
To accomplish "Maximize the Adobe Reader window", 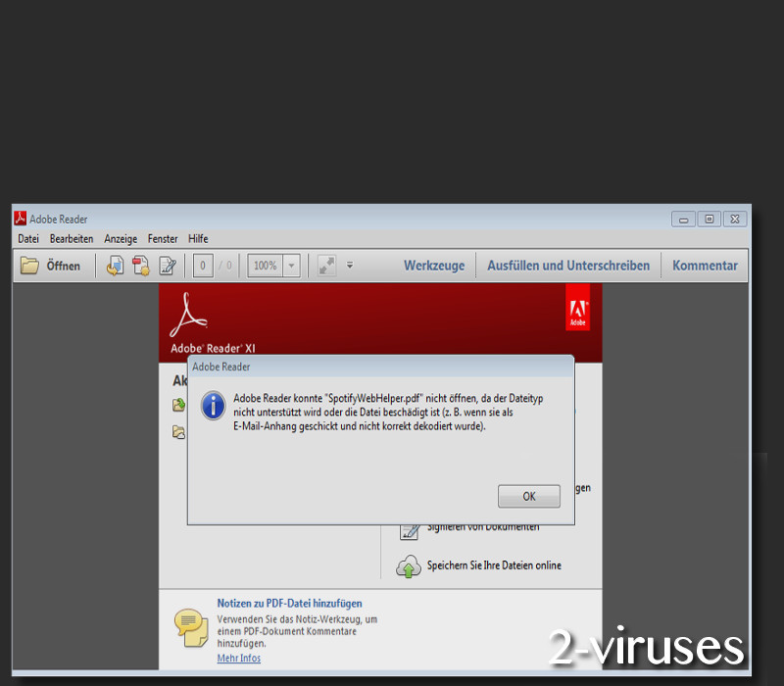I will pyautogui.click(x=709, y=219).
